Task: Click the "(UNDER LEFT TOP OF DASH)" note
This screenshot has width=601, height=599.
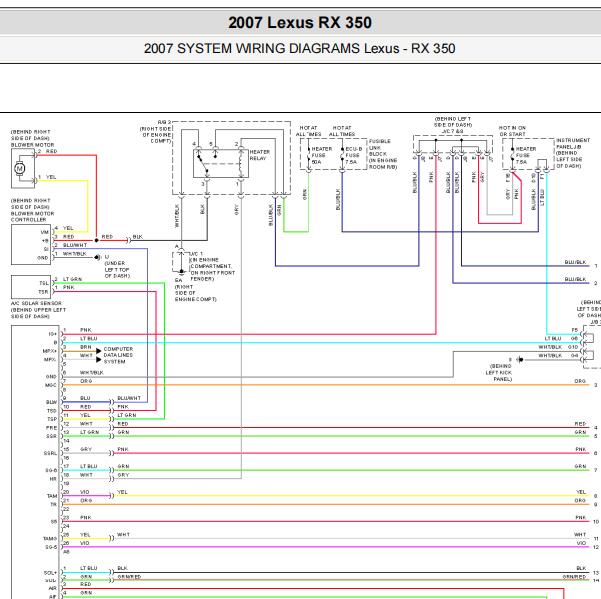Action: click(x=117, y=269)
